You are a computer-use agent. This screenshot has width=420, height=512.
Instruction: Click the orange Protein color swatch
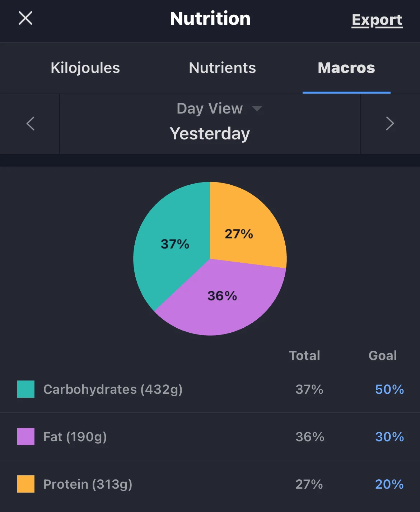(x=26, y=484)
